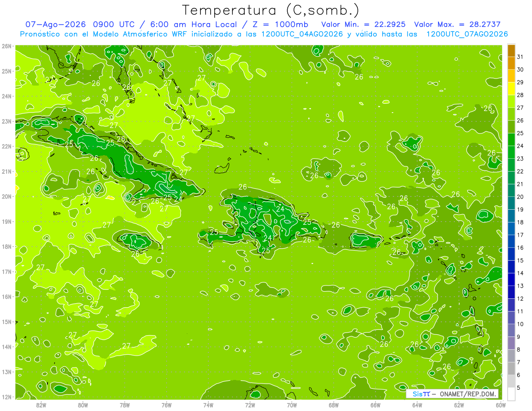Click the '18N' latitude axis label
Screen dimensions: 532x411
[x=7, y=247]
